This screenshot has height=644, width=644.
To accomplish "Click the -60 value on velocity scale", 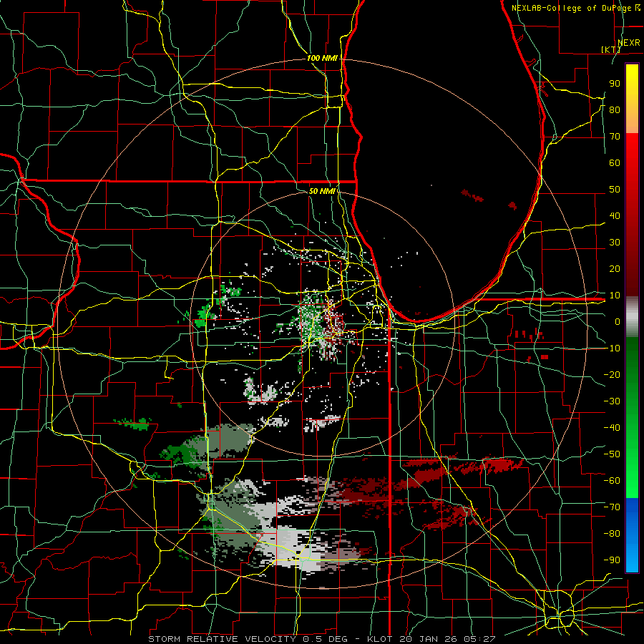I will pyautogui.click(x=612, y=481).
